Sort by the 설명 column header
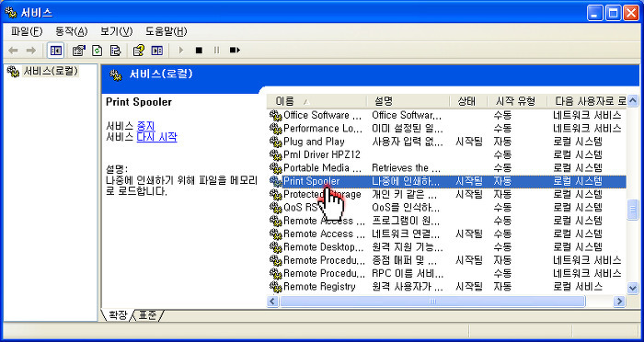Image resolution: width=644 pixels, height=342 pixels. [x=408, y=101]
